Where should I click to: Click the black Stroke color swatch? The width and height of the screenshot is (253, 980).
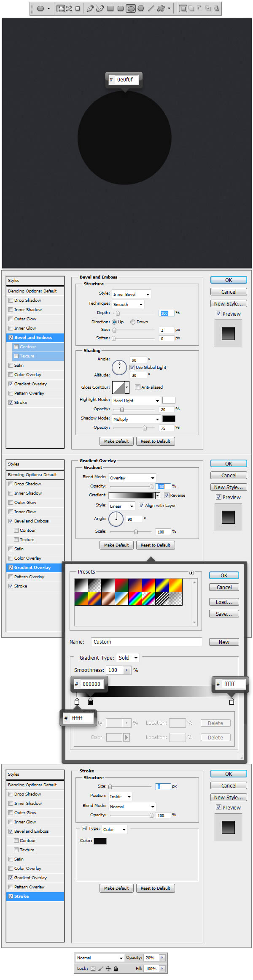point(100,841)
